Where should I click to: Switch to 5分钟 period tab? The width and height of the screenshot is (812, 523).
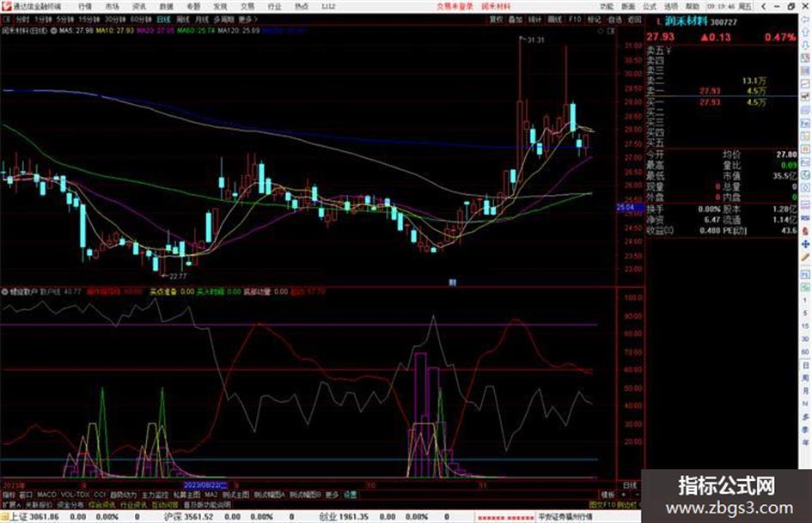click(64, 19)
